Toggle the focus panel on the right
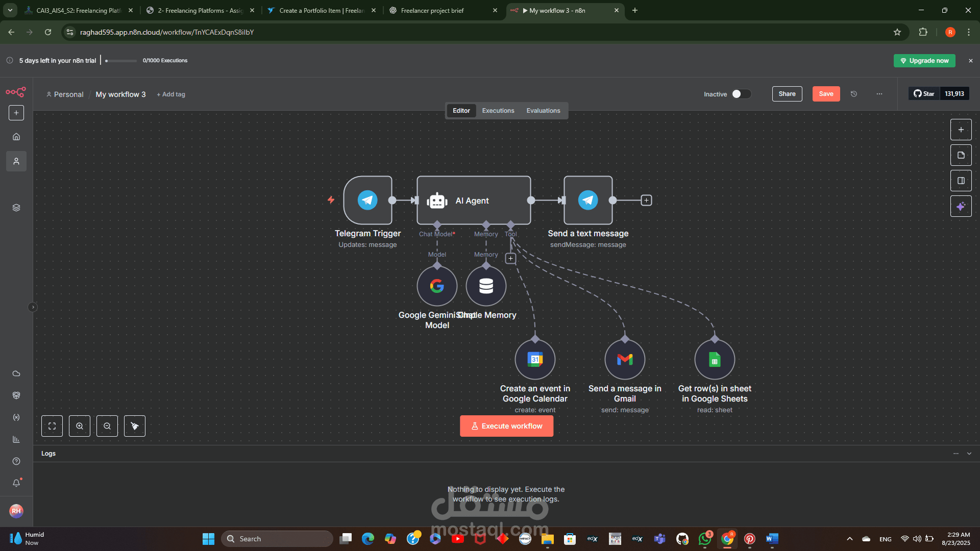 click(x=961, y=181)
